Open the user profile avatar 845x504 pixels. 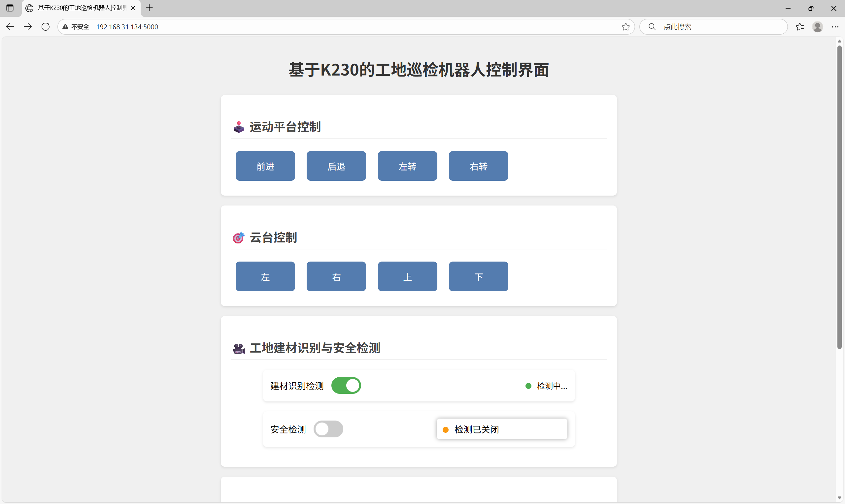pyautogui.click(x=817, y=26)
